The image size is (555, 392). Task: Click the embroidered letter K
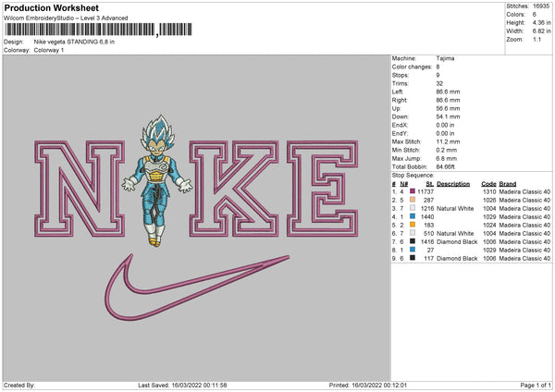point(234,189)
